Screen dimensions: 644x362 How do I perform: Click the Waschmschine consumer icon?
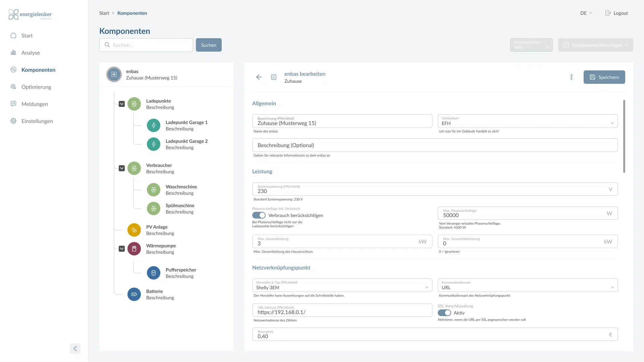(154, 190)
